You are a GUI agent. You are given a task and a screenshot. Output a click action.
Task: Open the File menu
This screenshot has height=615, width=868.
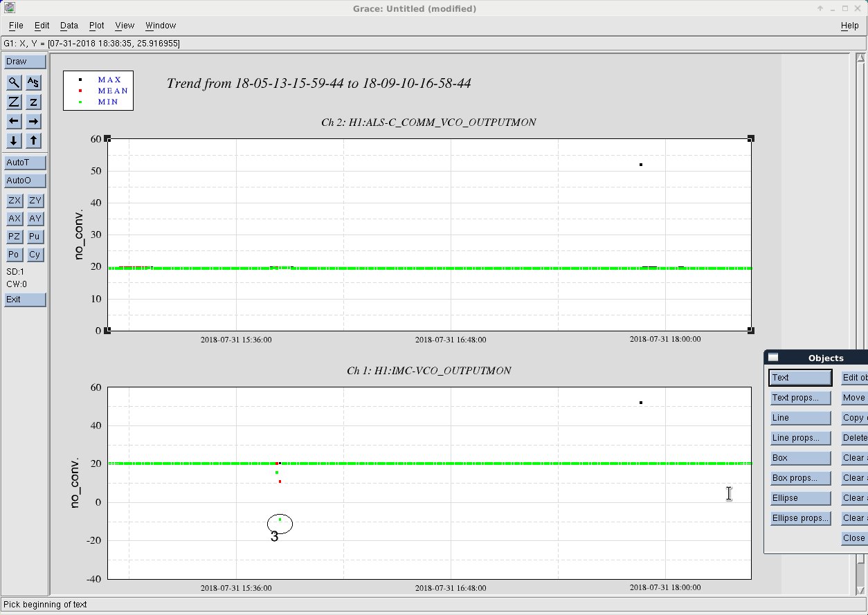pos(16,26)
